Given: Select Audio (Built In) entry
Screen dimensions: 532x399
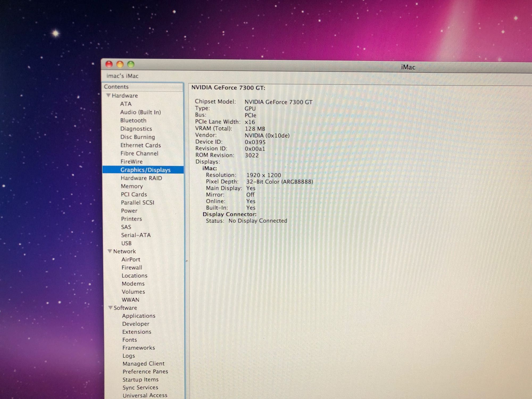Looking at the screenshot, I should tap(140, 112).
